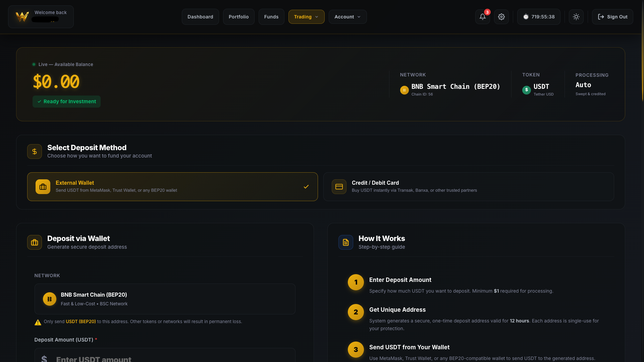Screen dimensions: 644x362
Task: Open the Dashboard tab
Action: (200, 17)
